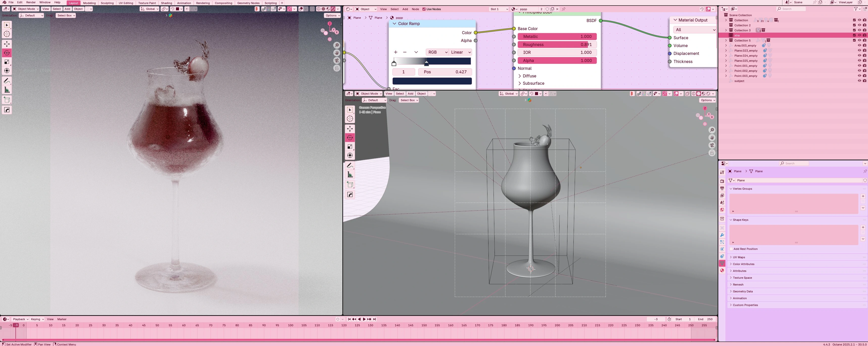
Task: Open the Render menu
Action: (x=31, y=2)
